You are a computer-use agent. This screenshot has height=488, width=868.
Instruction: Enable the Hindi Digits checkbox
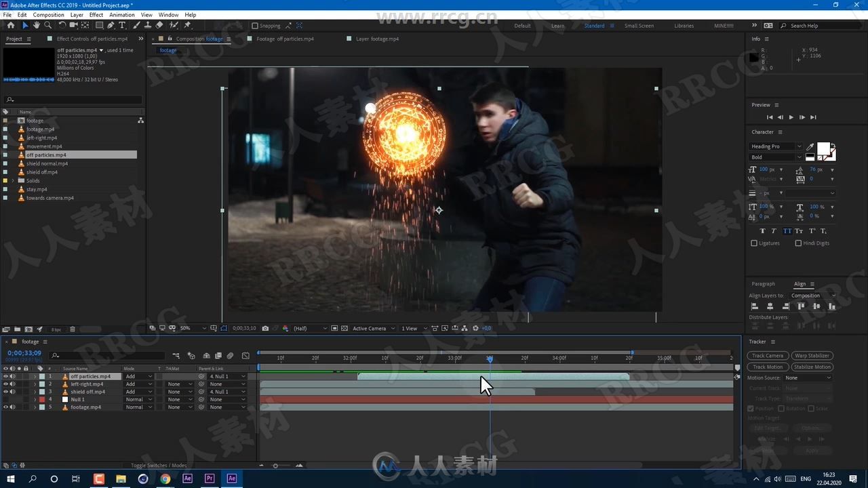pyautogui.click(x=798, y=243)
